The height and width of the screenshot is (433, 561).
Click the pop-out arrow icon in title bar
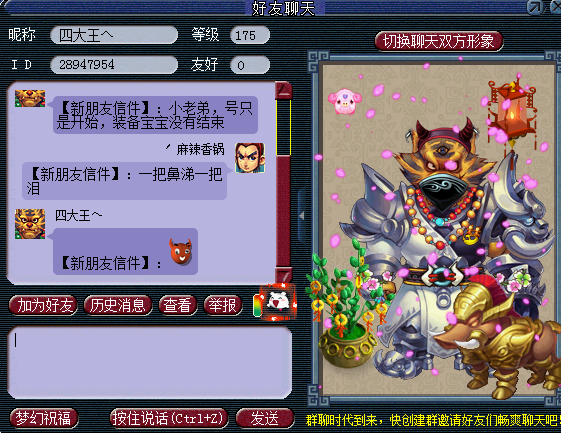point(535,7)
